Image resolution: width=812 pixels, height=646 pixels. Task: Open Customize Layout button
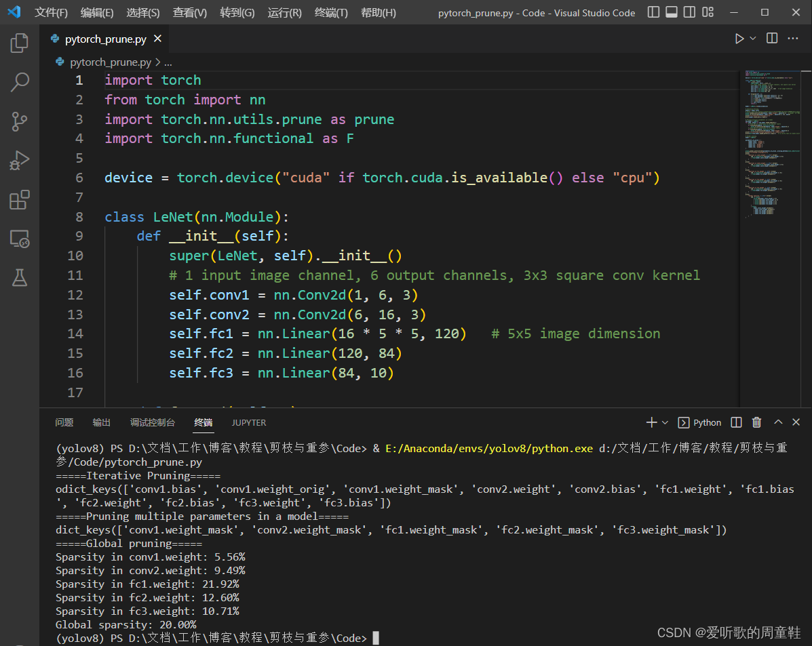click(708, 12)
